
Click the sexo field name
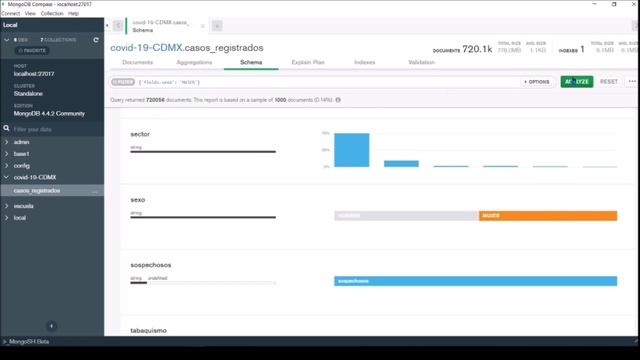pyautogui.click(x=138, y=200)
